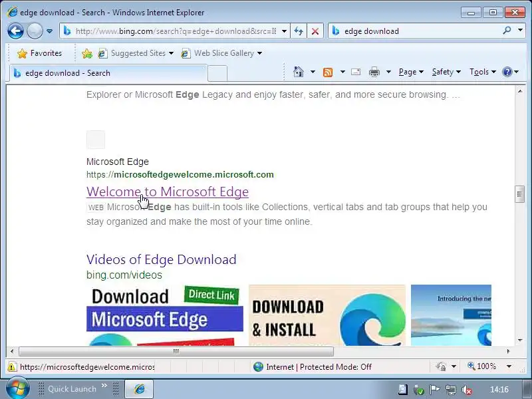The image size is (532, 399).
Task: Stop loading with the red X
Action: [315, 31]
